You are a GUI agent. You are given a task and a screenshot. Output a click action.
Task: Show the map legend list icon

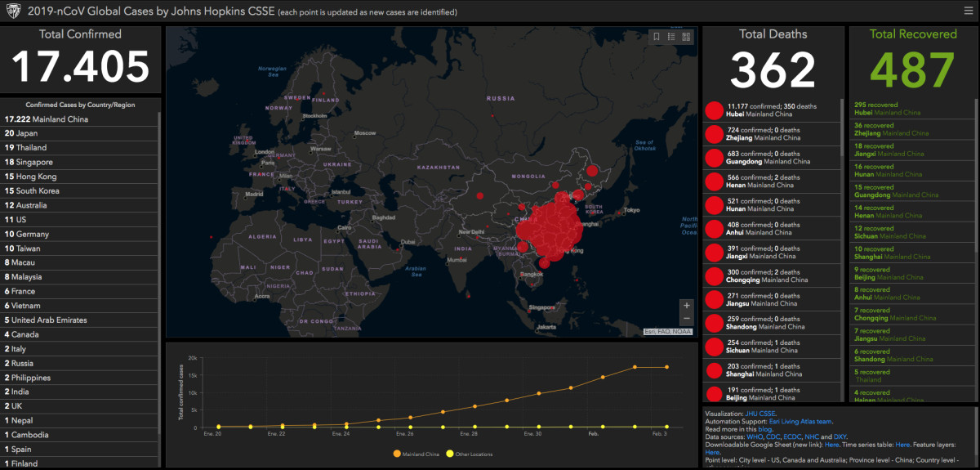[x=671, y=37]
